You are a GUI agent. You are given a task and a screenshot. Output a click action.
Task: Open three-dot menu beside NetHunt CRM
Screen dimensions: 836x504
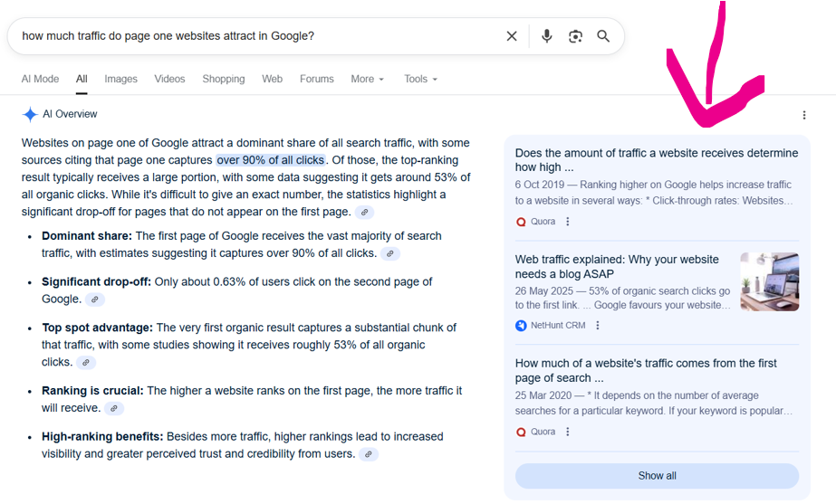[x=598, y=326]
